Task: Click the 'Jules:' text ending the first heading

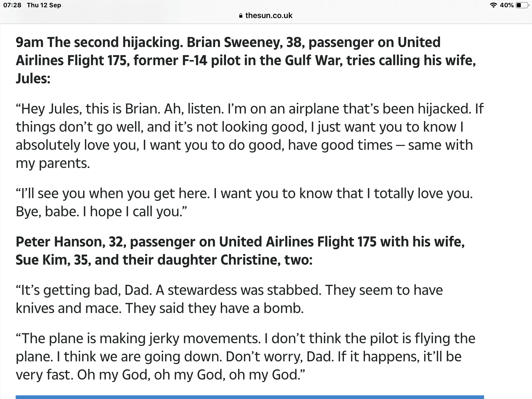Action: [x=33, y=79]
